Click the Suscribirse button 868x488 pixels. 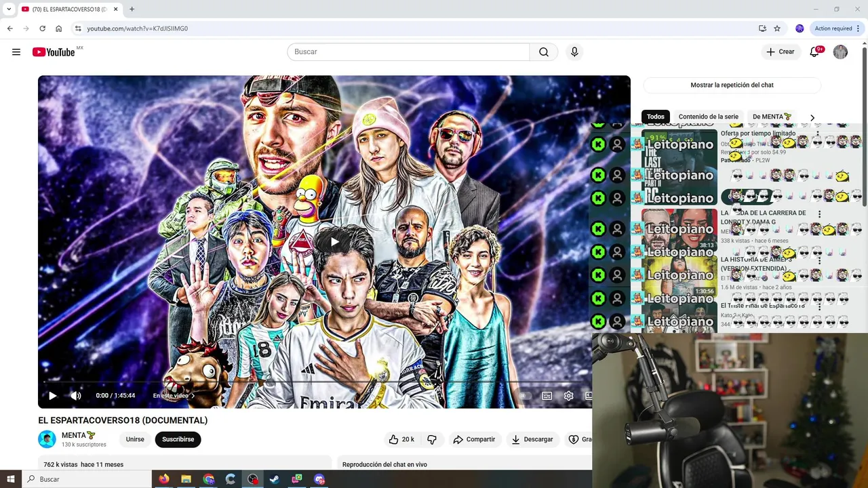178,439
